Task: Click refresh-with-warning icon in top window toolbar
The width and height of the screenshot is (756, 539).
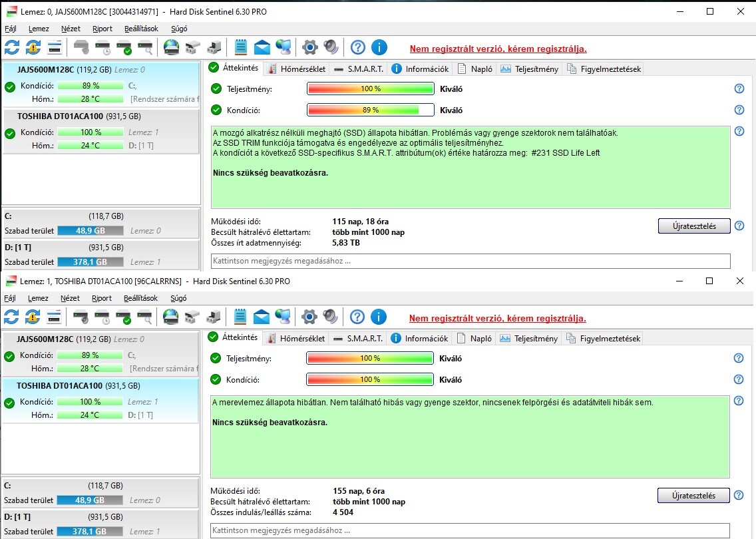Action: click(33, 47)
